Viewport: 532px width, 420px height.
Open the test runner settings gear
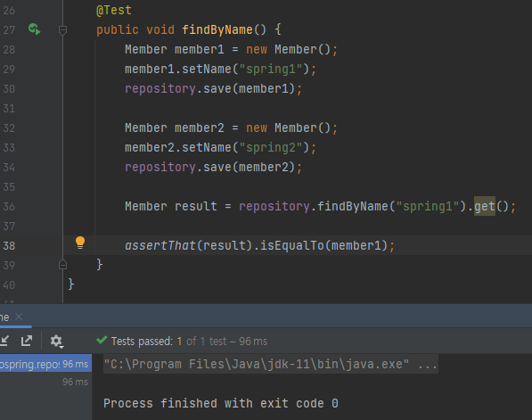click(x=56, y=342)
